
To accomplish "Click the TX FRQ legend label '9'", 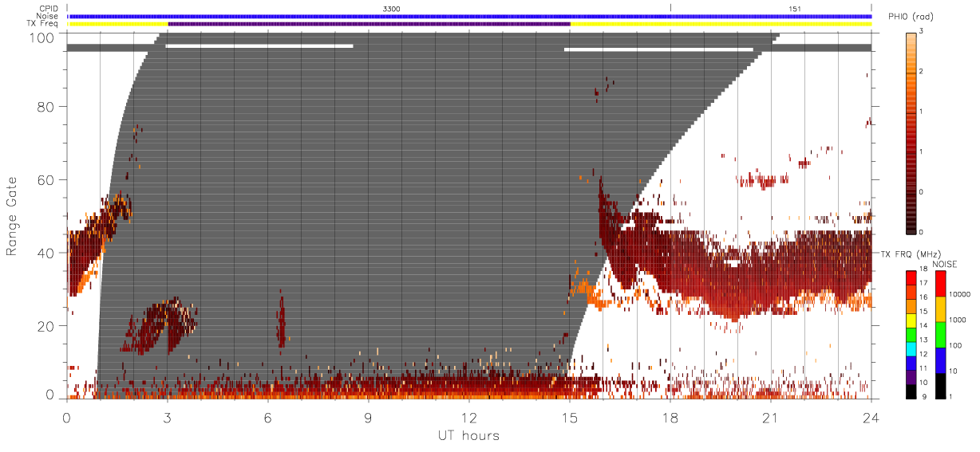I will click(x=923, y=397).
